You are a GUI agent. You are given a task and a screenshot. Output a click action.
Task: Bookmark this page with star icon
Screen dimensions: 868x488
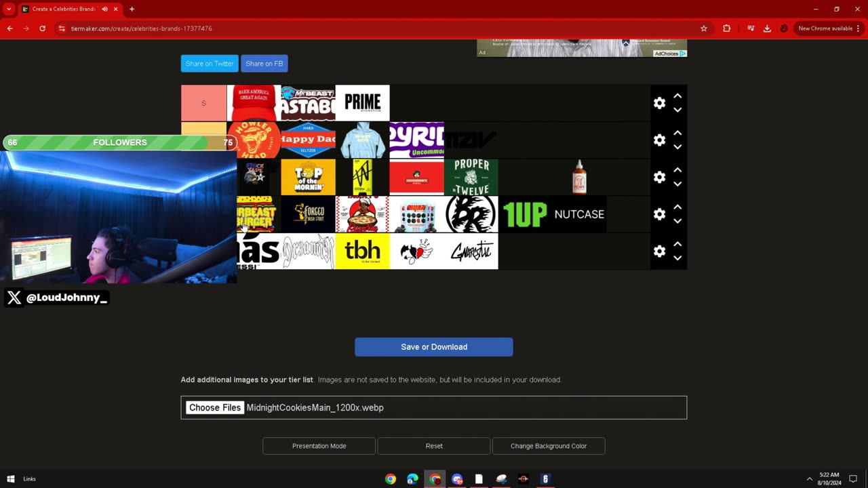pos(704,28)
